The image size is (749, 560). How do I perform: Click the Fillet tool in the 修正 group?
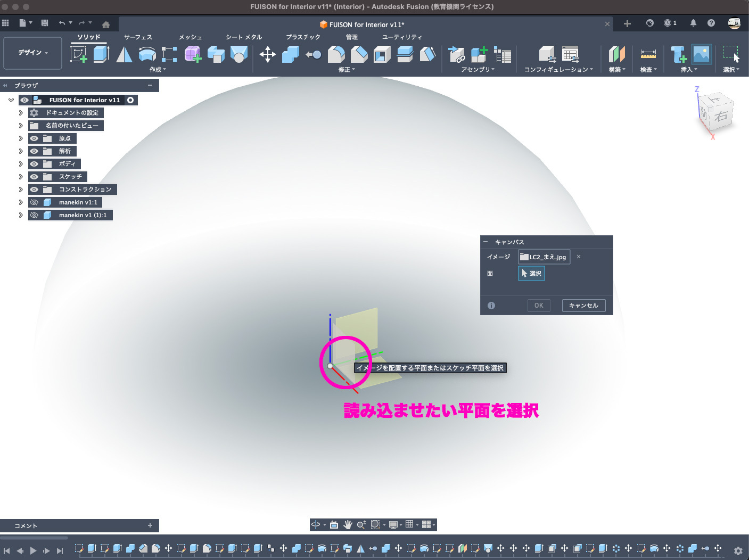tap(336, 54)
